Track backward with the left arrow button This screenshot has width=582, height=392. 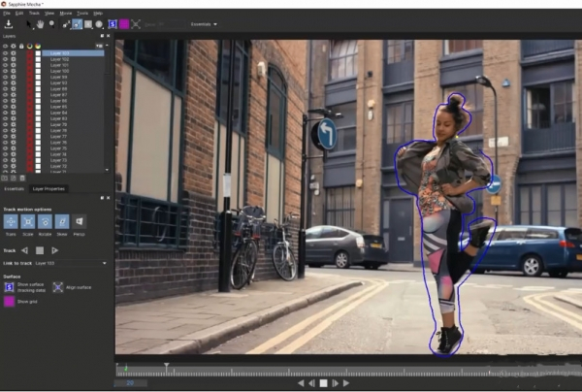[x=26, y=250]
